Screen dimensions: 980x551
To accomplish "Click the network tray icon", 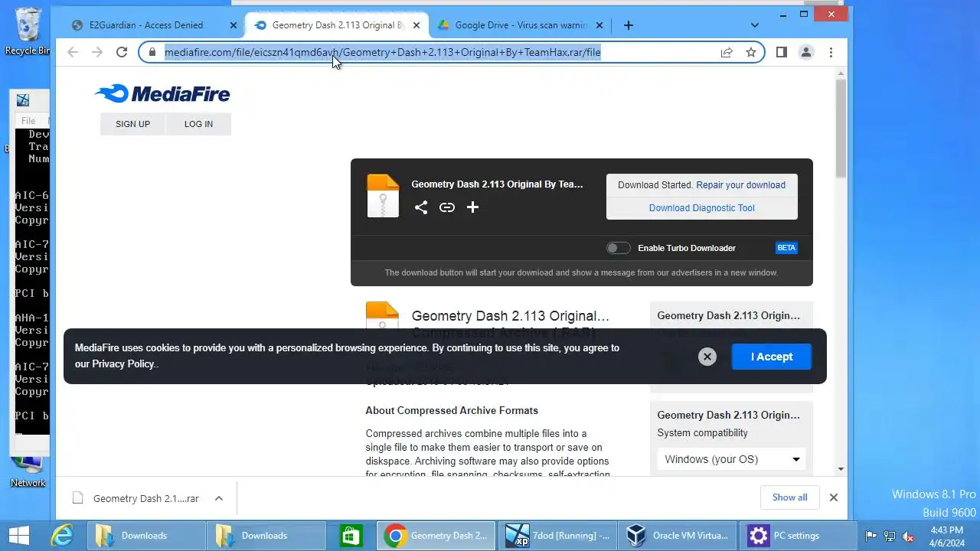I will (890, 536).
